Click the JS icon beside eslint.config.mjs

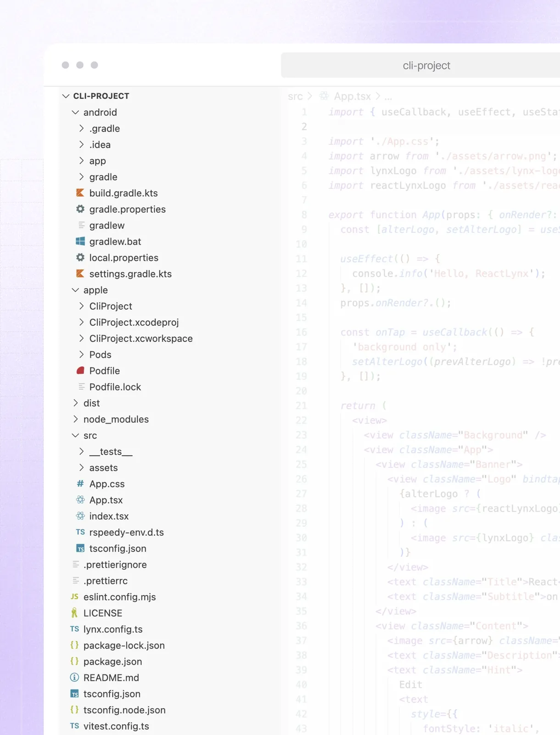point(74,597)
